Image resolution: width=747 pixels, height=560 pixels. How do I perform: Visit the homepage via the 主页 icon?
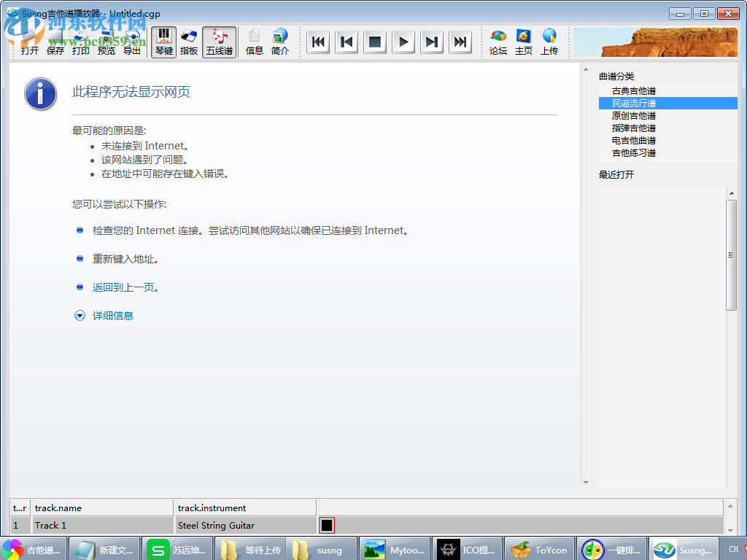pos(523,42)
